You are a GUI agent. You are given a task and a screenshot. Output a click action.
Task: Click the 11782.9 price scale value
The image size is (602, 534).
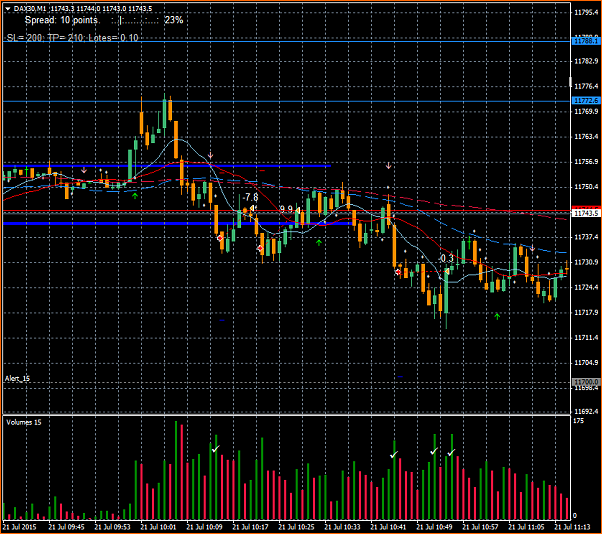pyautogui.click(x=586, y=61)
